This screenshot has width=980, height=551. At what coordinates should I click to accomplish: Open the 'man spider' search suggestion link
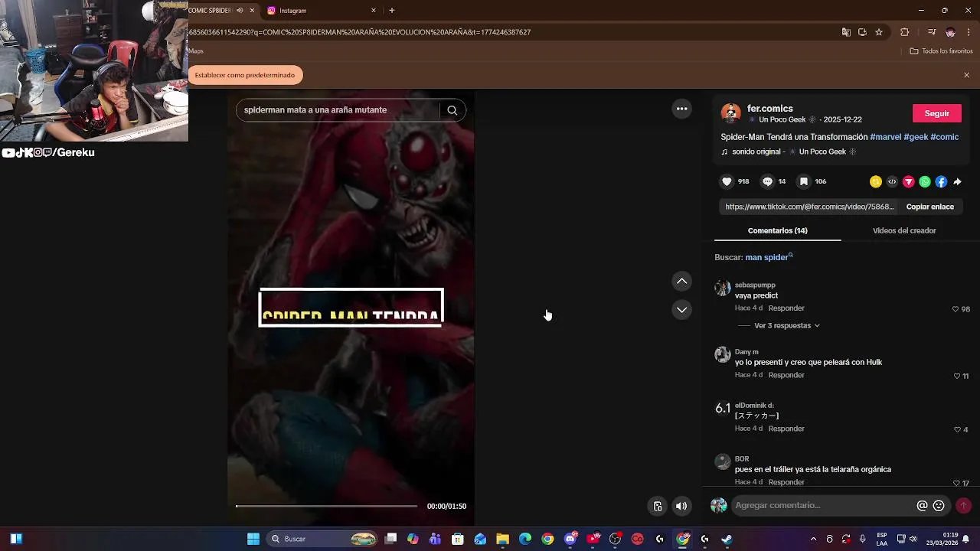click(x=769, y=257)
